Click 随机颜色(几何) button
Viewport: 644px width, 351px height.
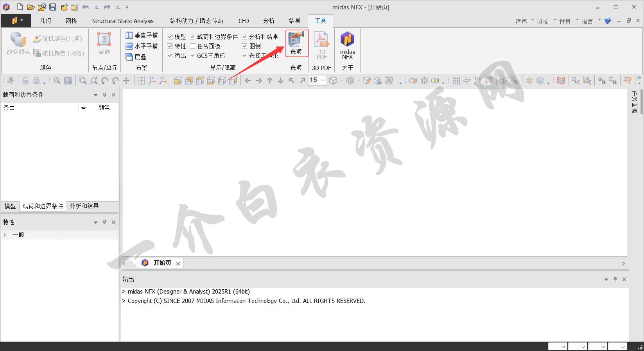pos(57,39)
